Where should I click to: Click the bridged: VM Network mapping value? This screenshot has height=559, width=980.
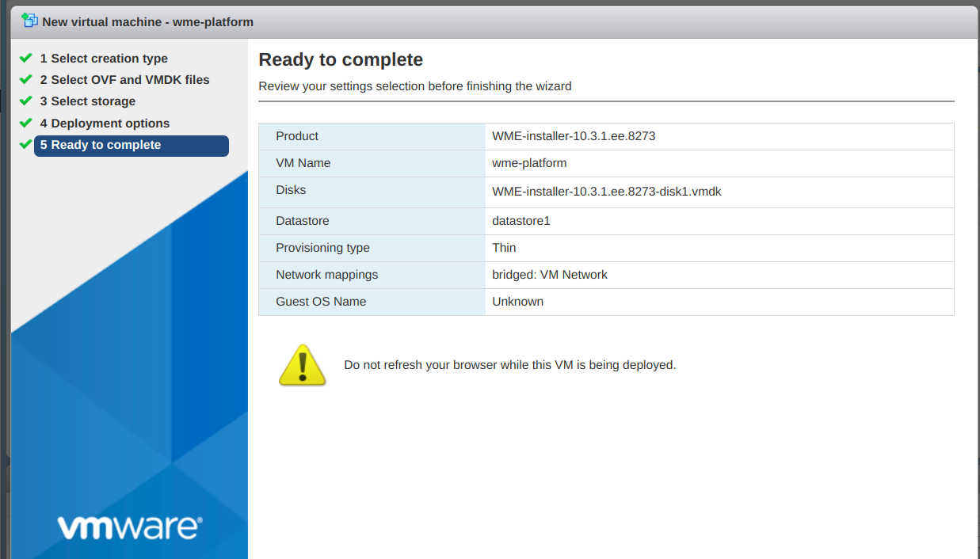click(x=550, y=275)
